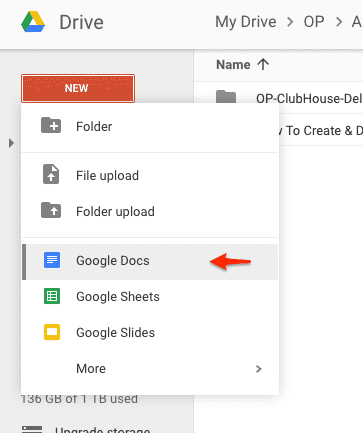
Task: Click the new Folder icon with plus
Action: [x=51, y=125]
